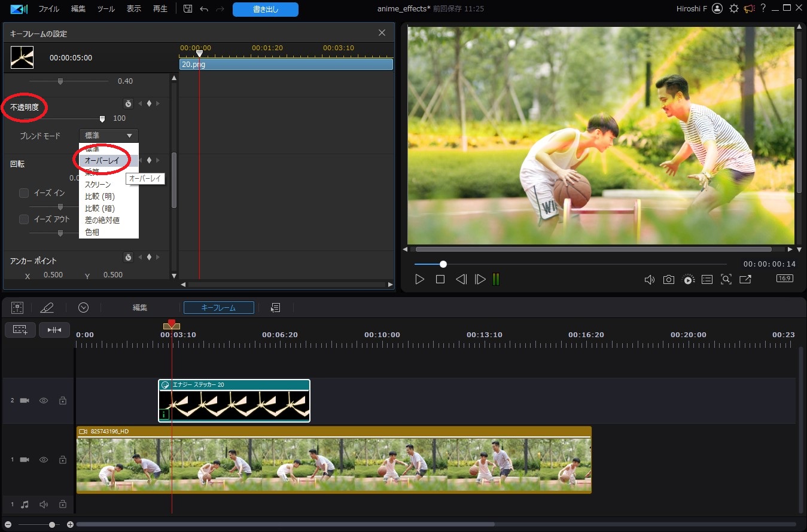The height and width of the screenshot is (532, 807).
Task: Open the 再生 menu
Action: [160, 9]
